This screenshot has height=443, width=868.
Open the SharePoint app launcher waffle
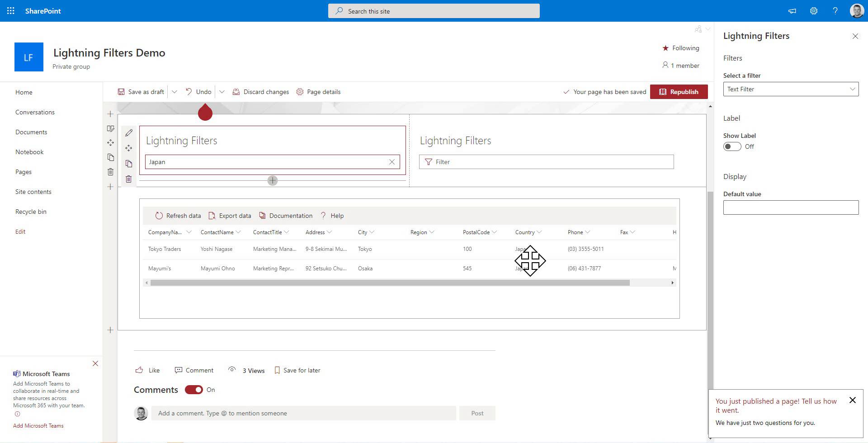click(11, 11)
